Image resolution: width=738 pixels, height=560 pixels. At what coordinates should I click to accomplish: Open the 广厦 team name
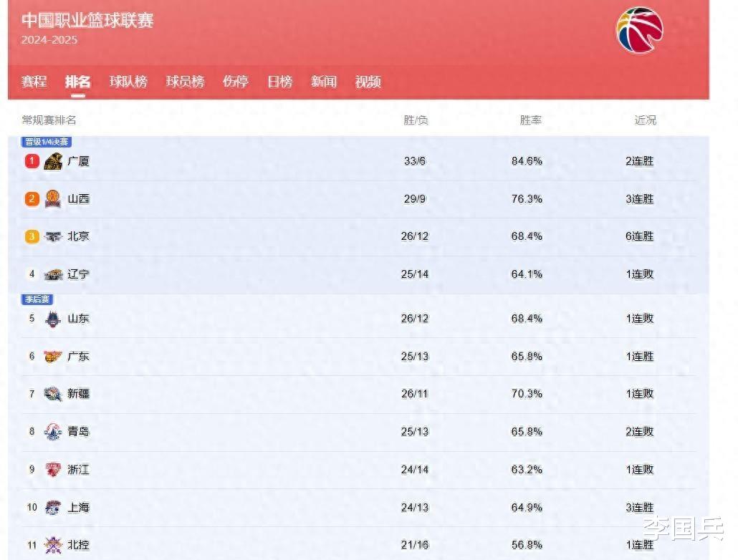[79, 161]
